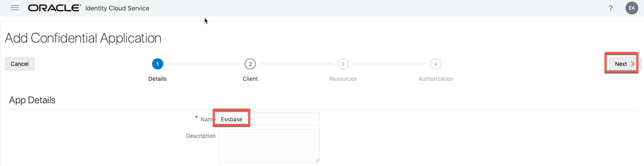Click the Add Confidential Application heading

click(x=83, y=38)
